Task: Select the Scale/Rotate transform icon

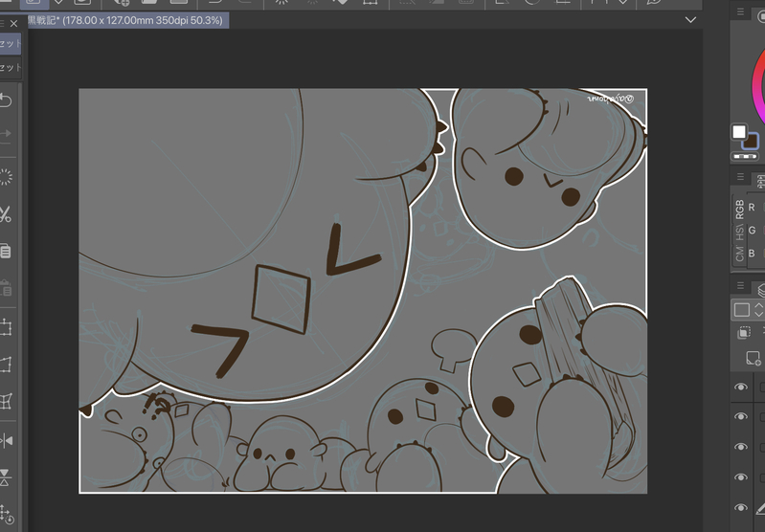Action: [x=6, y=327]
